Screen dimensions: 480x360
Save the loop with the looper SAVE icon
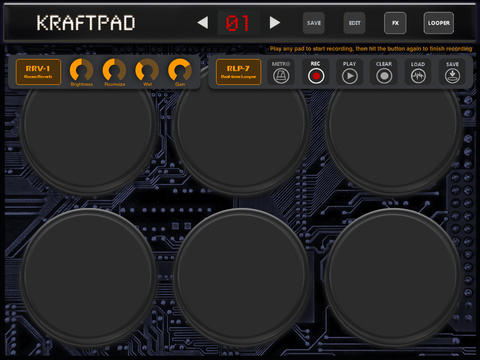[x=452, y=76]
